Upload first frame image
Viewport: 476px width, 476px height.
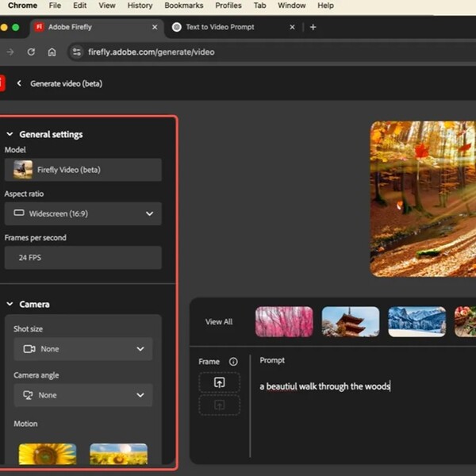(x=220, y=382)
